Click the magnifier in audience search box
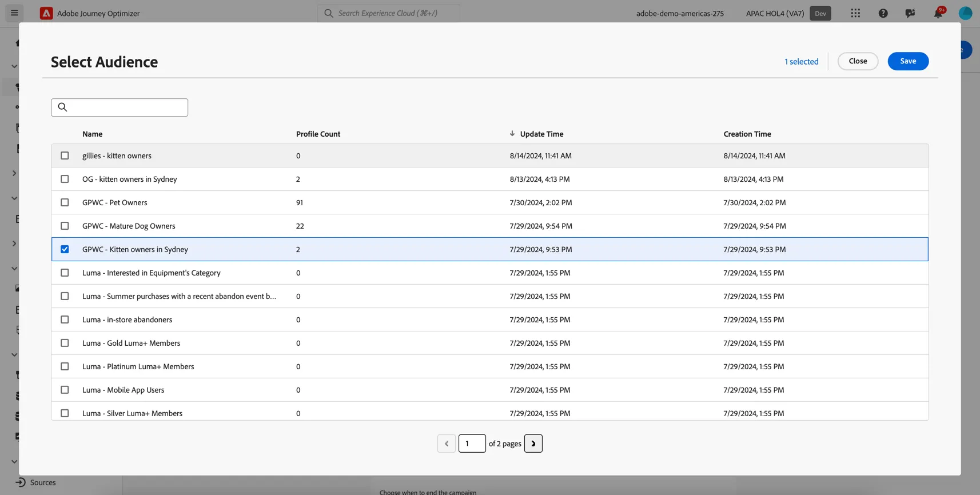 pos(63,107)
